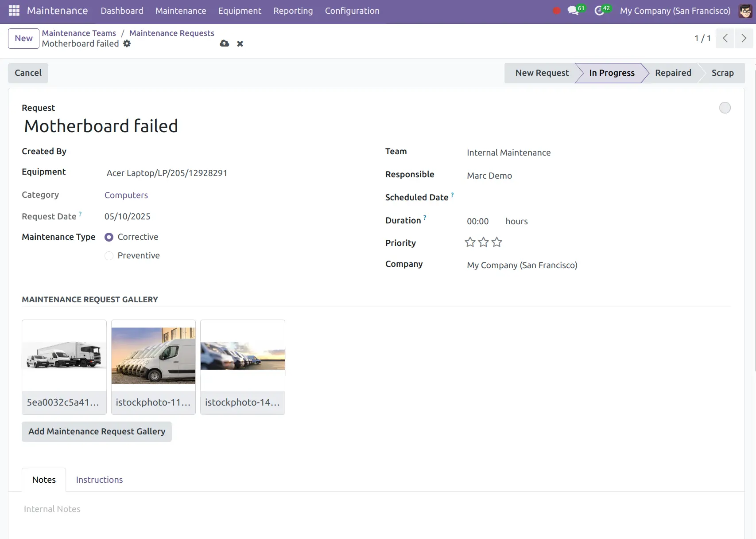Open the Scheduled Date picker field
Viewport: 756px width, 539px height.
(x=598, y=198)
